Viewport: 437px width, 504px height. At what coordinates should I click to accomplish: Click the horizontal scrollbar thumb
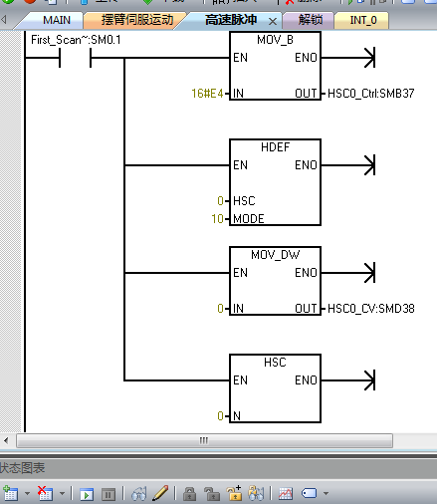click(204, 441)
